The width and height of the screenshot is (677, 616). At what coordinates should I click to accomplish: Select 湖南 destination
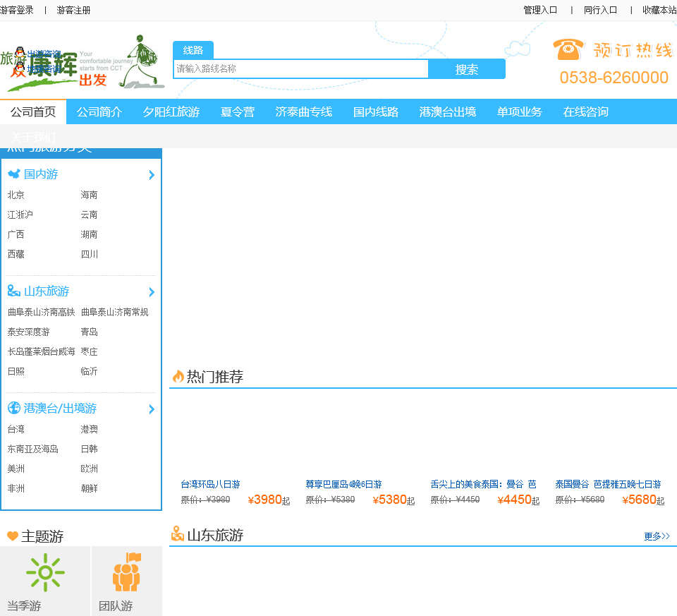[89, 234]
